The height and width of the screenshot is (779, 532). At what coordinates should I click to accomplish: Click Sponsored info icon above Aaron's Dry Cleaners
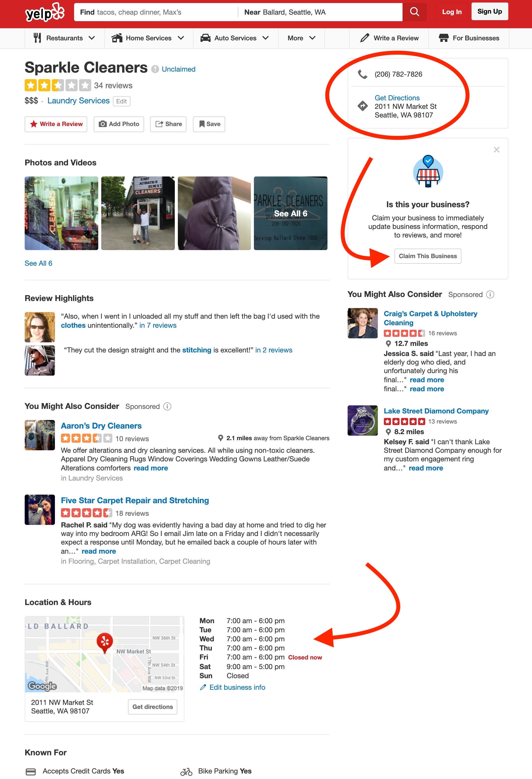pyautogui.click(x=167, y=406)
